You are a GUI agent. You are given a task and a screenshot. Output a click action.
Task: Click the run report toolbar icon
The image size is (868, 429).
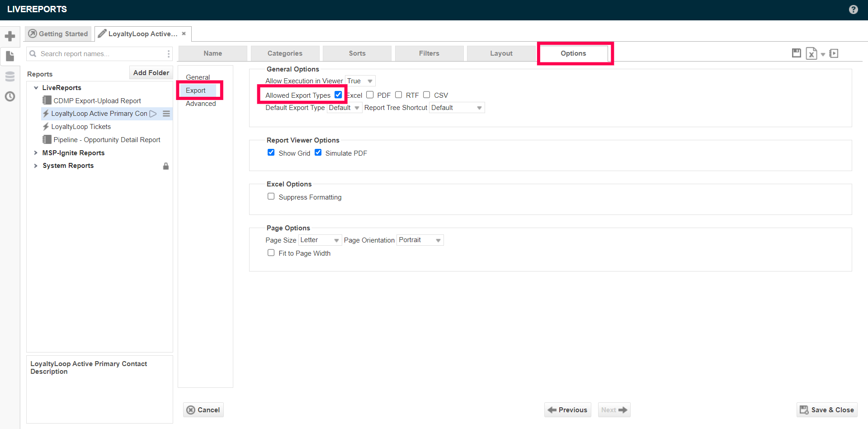pos(834,53)
